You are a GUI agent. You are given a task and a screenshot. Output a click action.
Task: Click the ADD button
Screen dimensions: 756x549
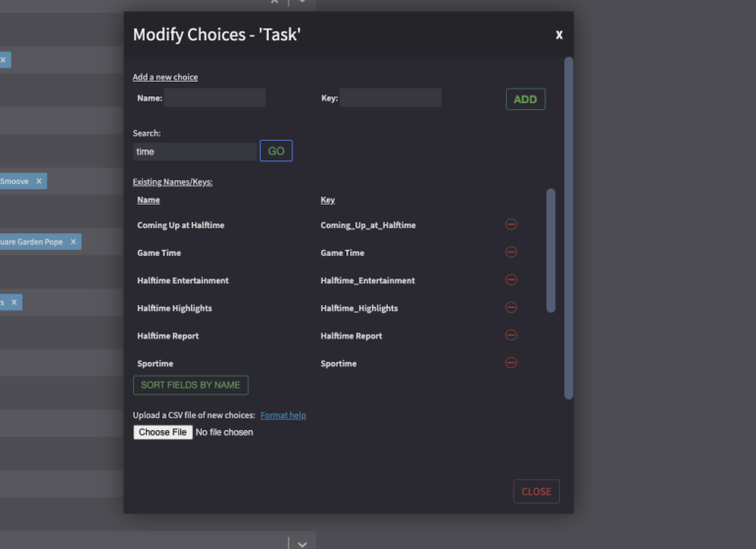pos(526,99)
